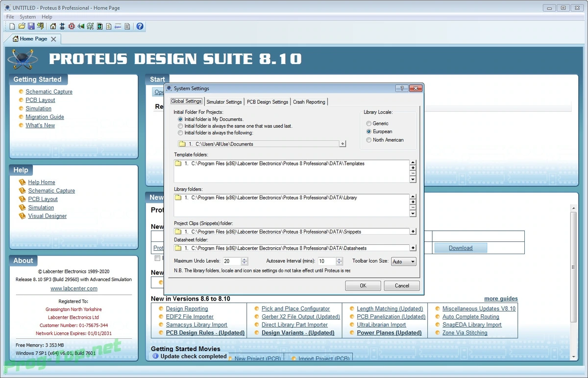Switch to Crash Reporting tab
Viewport: 588px width, 378px height.
[x=309, y=102]
